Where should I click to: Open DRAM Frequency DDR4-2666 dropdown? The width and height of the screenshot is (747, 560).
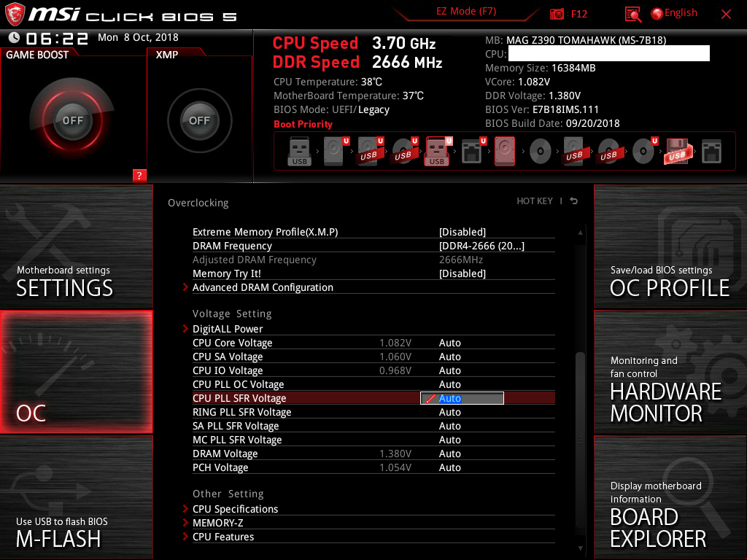coord(481,246)
